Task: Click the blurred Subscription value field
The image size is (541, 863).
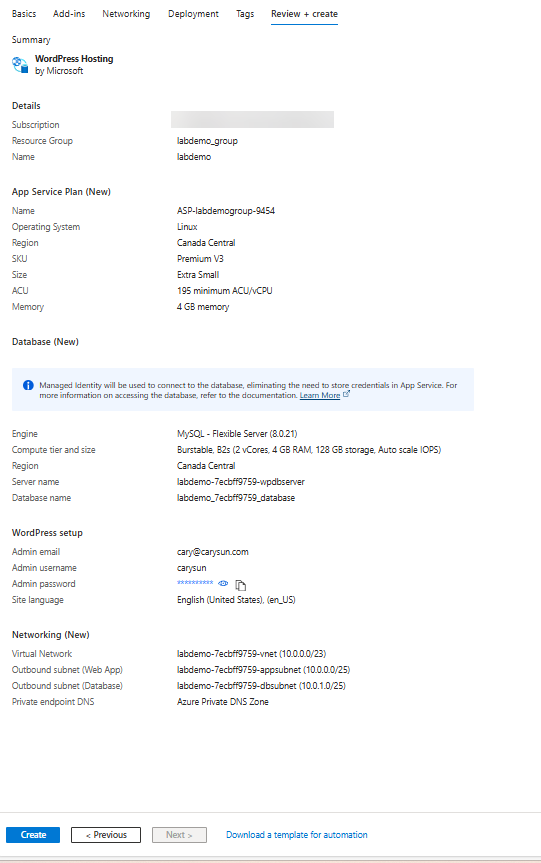Action: [x=253, y=119]
